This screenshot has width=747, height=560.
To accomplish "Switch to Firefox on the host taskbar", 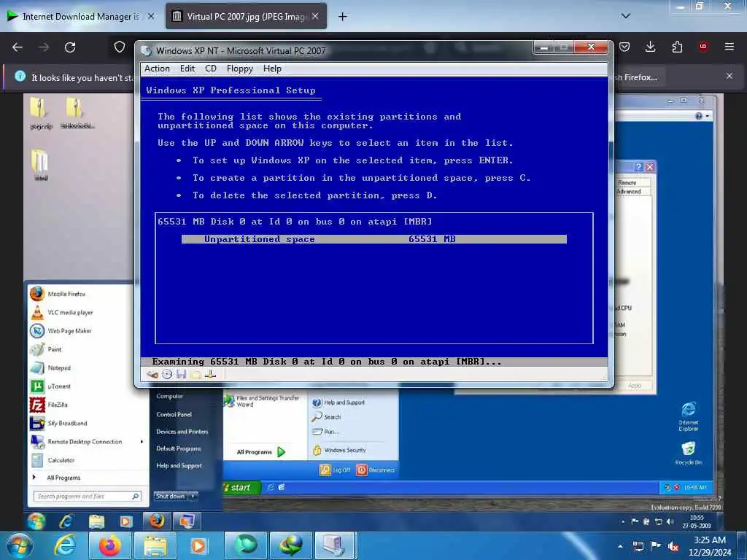I will 110,545.
